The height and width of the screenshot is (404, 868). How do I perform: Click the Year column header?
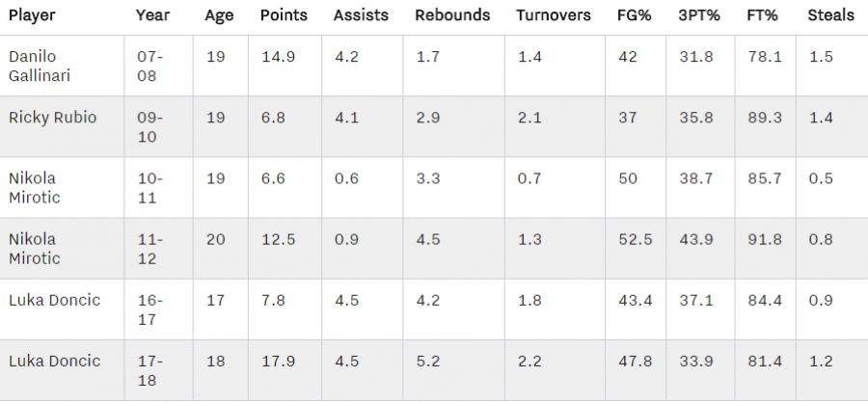pos(152,15)
